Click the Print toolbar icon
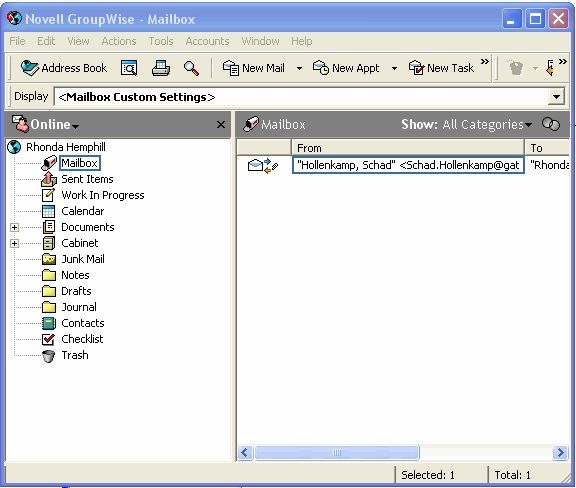This screenshot has width=576, height=488. 161,68
